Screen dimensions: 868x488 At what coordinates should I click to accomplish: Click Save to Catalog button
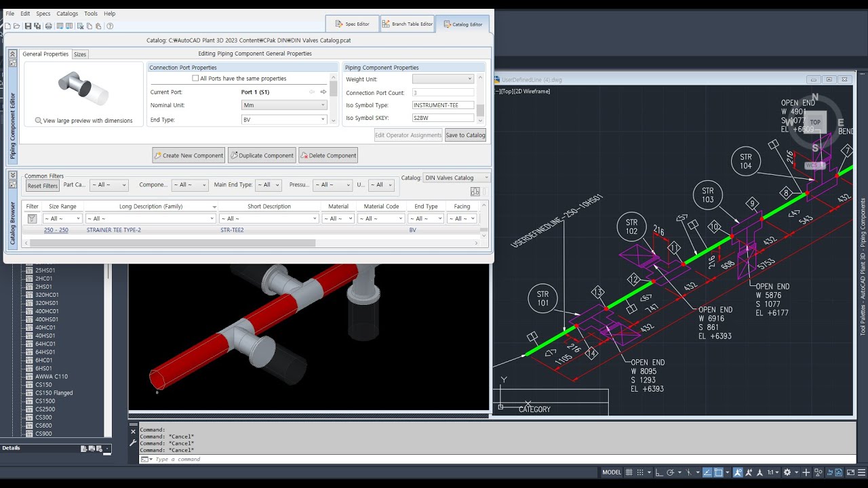pyautogui.click(x=465, y=135)
